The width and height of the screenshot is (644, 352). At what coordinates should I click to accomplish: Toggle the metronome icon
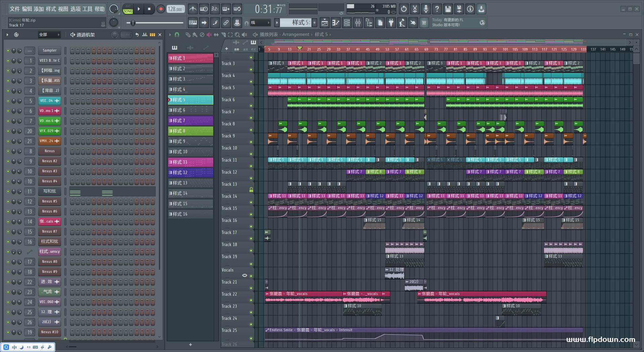(193, 9)
